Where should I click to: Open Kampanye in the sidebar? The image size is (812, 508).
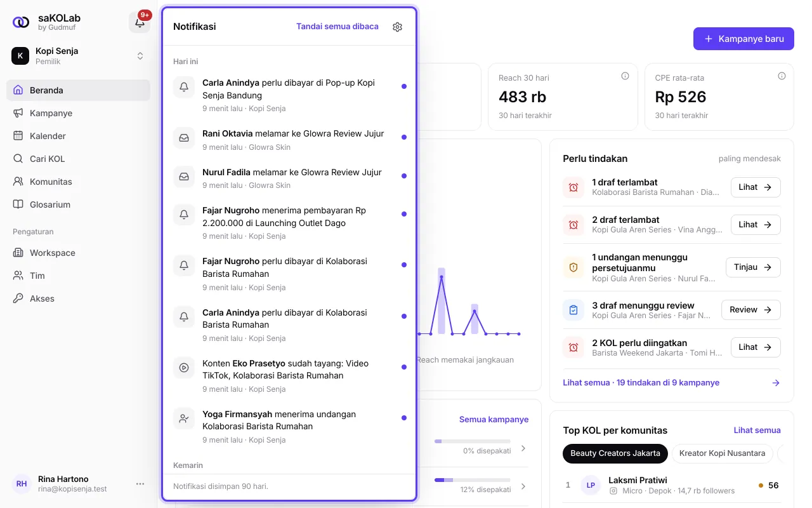tap(78, 113)
